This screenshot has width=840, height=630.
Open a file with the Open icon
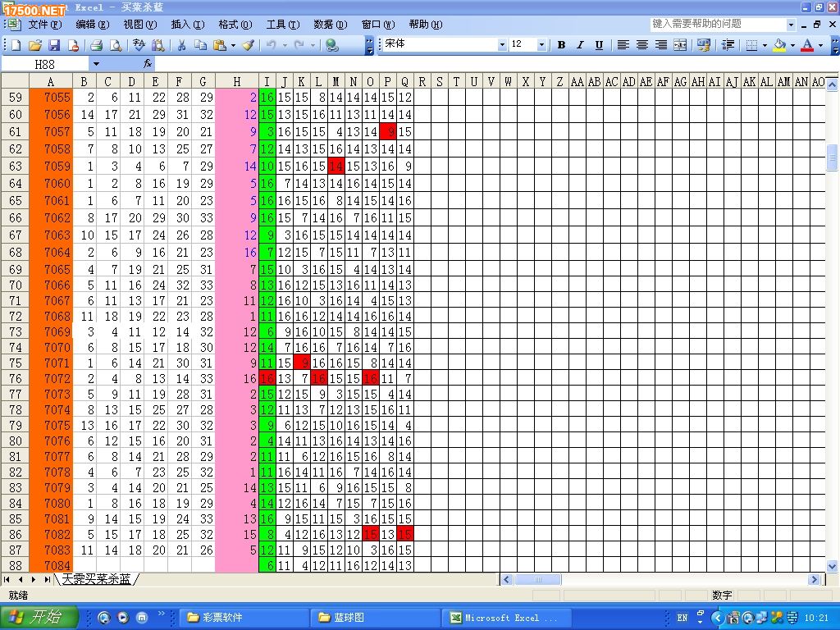coord(34,46)
